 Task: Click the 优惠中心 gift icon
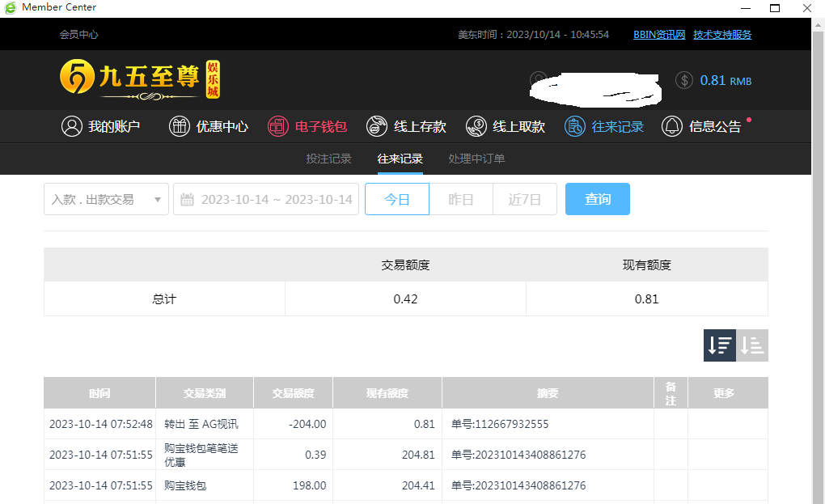180,126
